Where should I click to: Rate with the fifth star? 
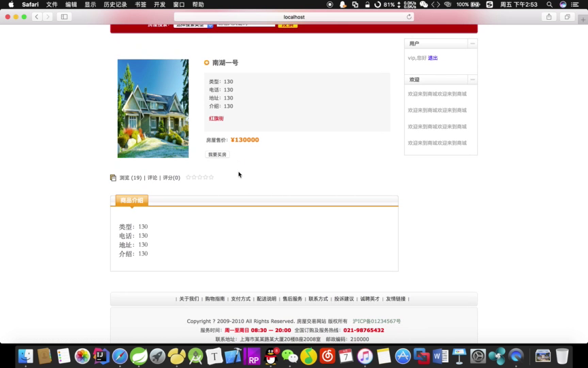click(x=211, y=177)
